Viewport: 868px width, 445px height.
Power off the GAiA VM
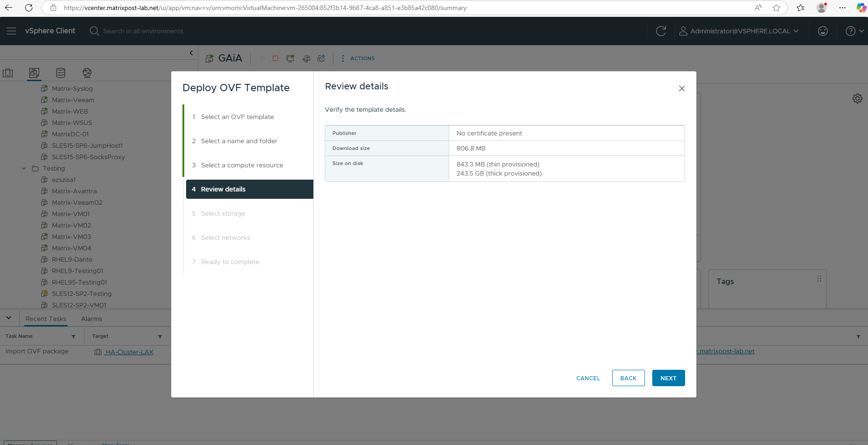[x=275, y=58]
